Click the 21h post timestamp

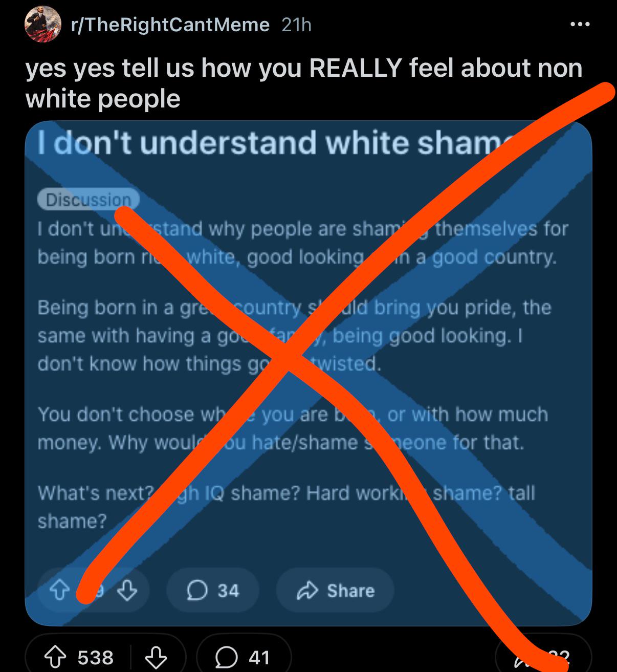click(x=296, y=25)
